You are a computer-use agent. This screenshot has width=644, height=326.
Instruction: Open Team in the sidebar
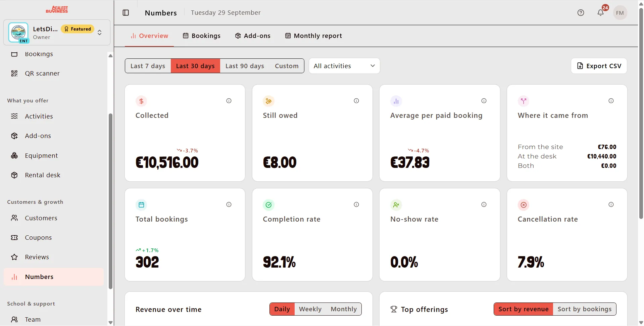[54, 320]
